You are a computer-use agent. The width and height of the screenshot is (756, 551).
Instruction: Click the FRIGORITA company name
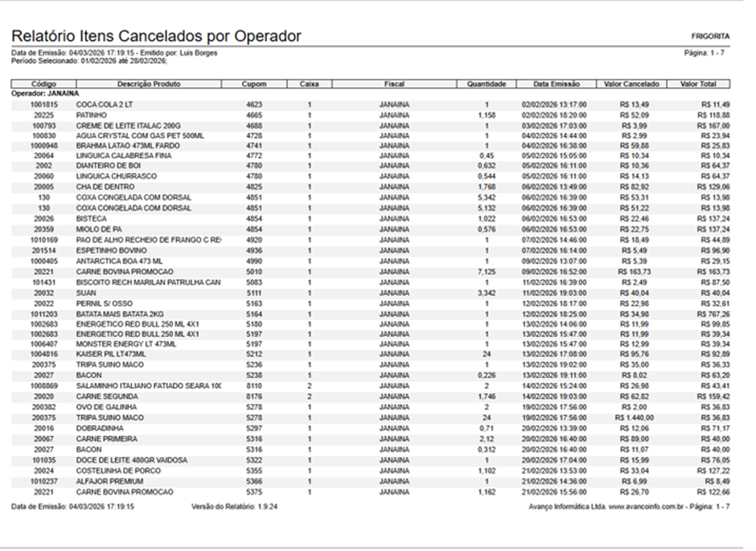tap(710, 37)
